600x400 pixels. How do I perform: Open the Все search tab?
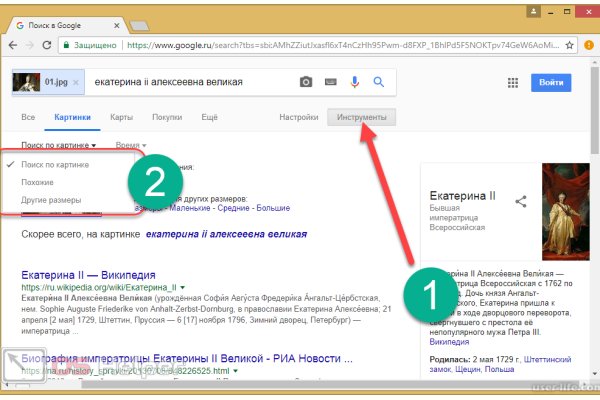(28, 117)
